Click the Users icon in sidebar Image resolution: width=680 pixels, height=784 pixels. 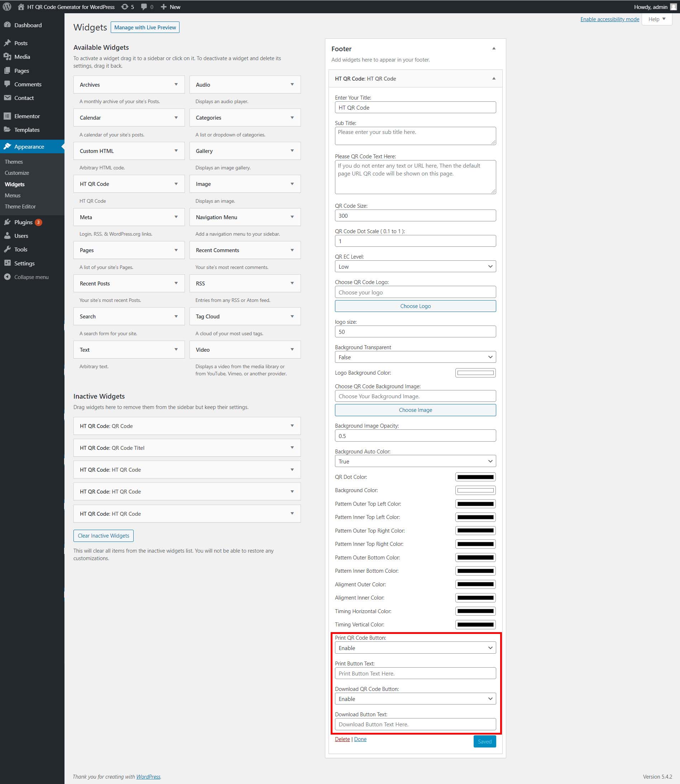click(x=7, y=236)
